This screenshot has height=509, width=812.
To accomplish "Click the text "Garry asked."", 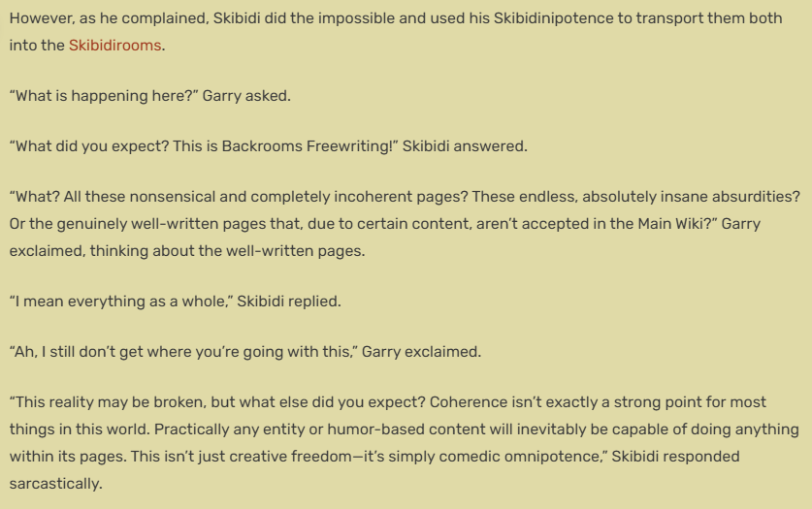I will 246,96.
